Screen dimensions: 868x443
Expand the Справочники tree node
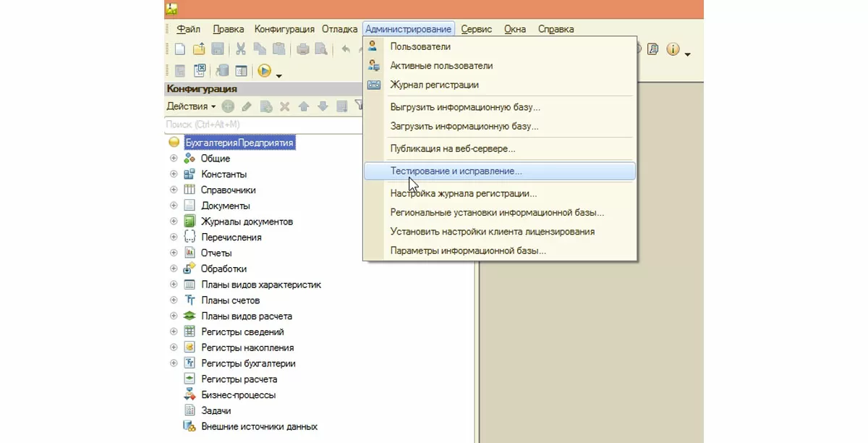(x=174, y=190)
